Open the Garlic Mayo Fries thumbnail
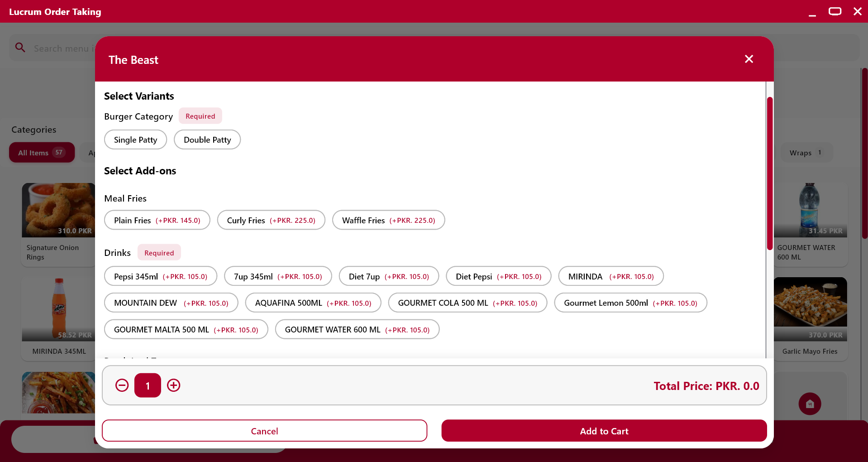 (810, 303)
